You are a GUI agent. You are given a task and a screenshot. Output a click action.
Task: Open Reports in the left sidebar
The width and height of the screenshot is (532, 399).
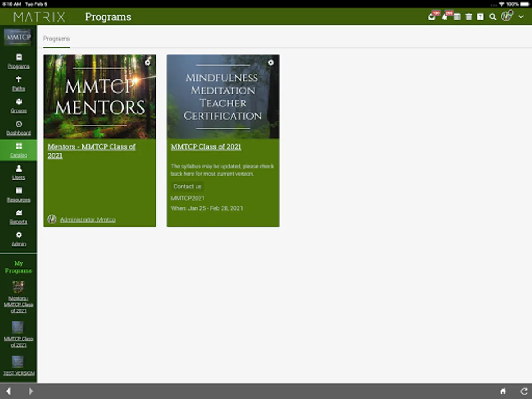[x=19, y=216]
